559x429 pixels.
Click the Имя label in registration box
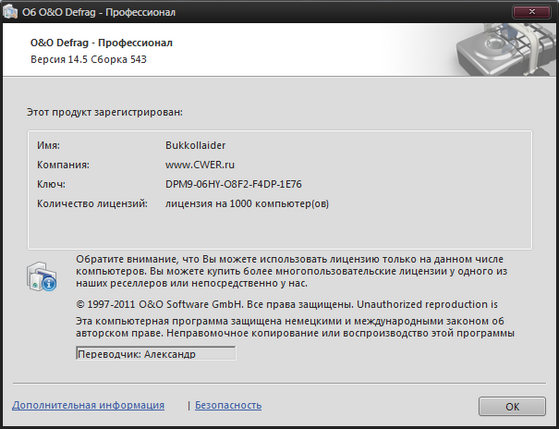point(48,145)
